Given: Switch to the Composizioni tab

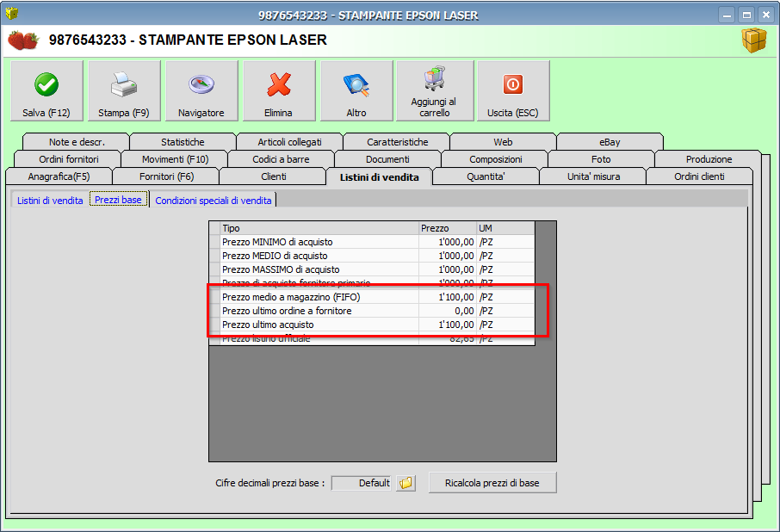Looking at the screenshot, I should click(495, 159).
